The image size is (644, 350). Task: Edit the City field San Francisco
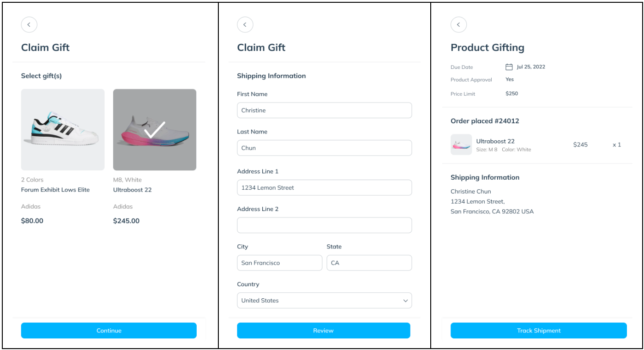[x=279, y=263]
